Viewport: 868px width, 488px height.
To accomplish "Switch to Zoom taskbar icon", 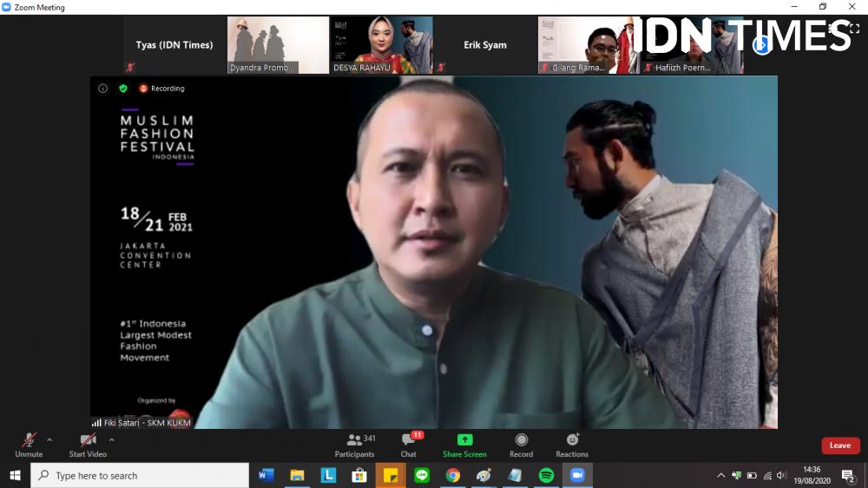I will (x=577, y=475).
